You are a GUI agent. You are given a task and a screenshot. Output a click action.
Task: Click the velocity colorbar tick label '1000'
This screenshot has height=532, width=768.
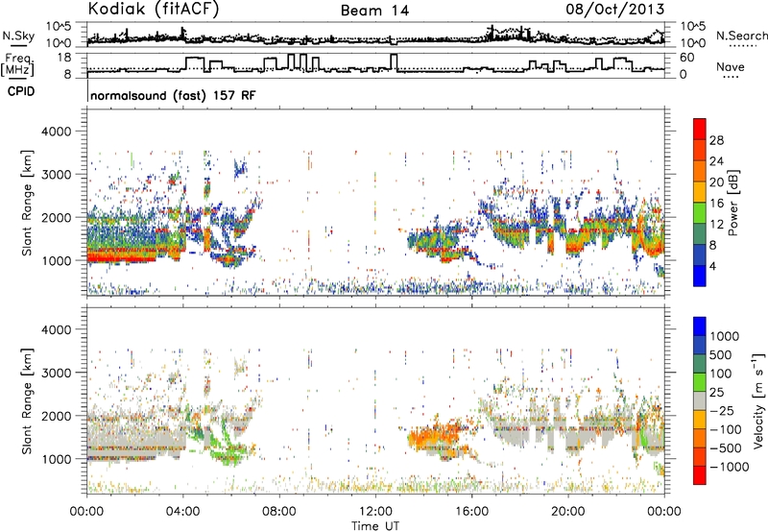pyautogui.click(x=724, y=336)
